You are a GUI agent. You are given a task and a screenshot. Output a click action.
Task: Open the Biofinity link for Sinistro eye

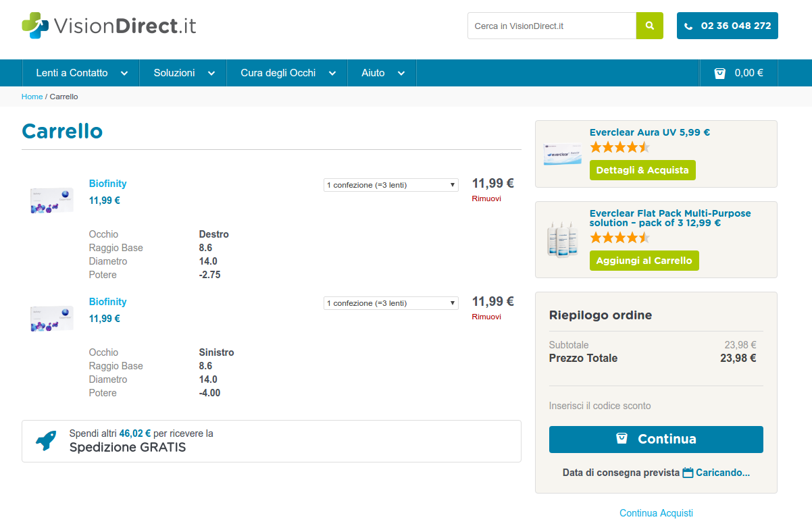[x=107, y=302]
